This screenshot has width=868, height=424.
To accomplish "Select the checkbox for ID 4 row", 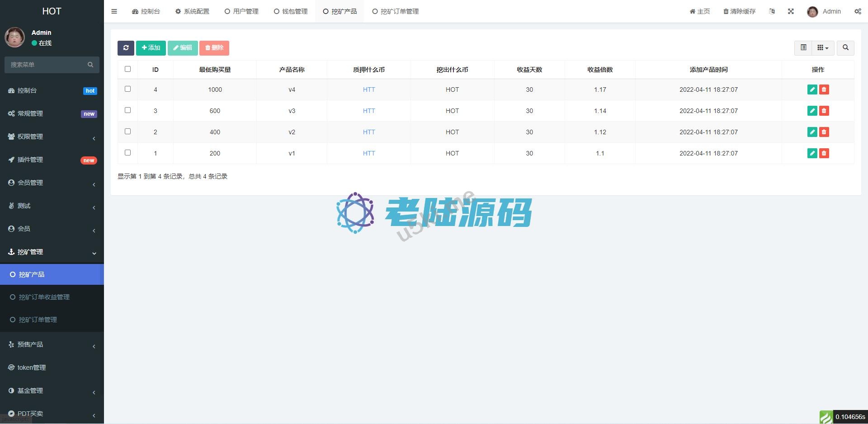I will tap(127, 89).
